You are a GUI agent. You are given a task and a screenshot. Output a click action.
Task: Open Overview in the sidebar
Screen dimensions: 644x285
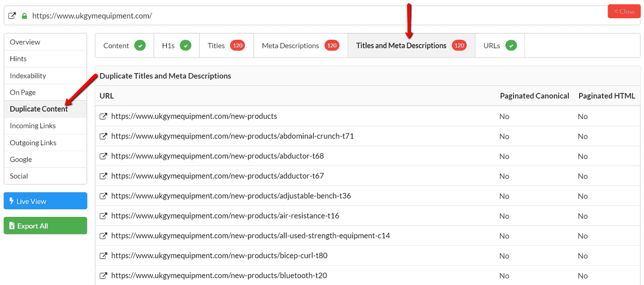coord(45,42)
